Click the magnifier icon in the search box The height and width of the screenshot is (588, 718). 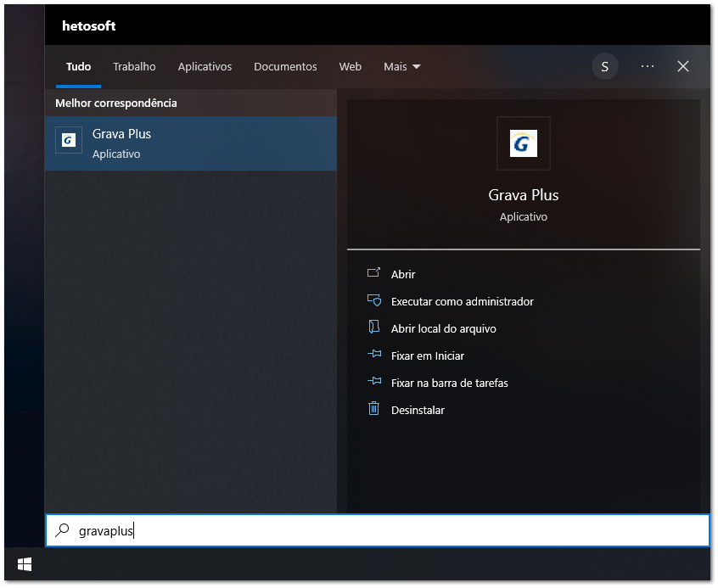point(63,529)
